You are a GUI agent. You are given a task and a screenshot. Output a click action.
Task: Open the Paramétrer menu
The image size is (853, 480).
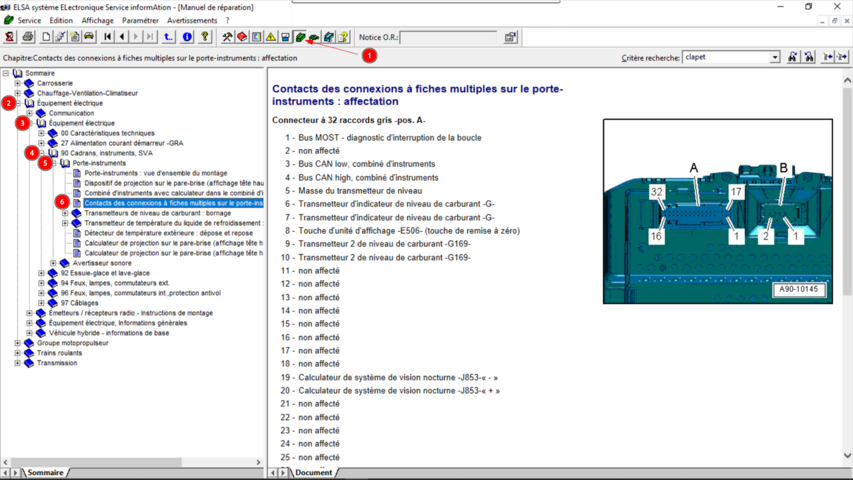coord(140,21)
